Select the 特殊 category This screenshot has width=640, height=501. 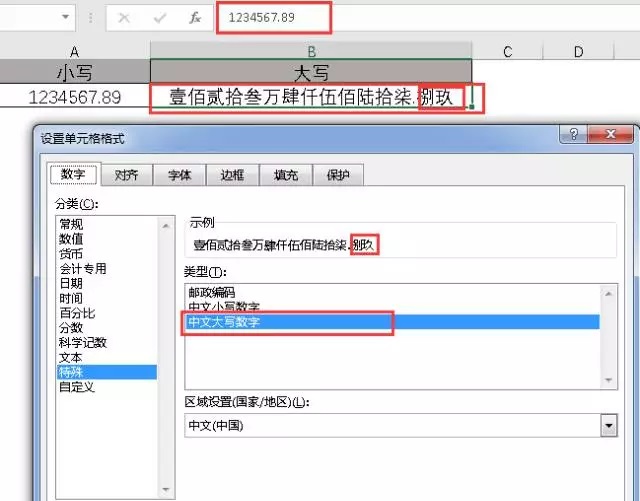pyautogui.click(x=107, y=372)
